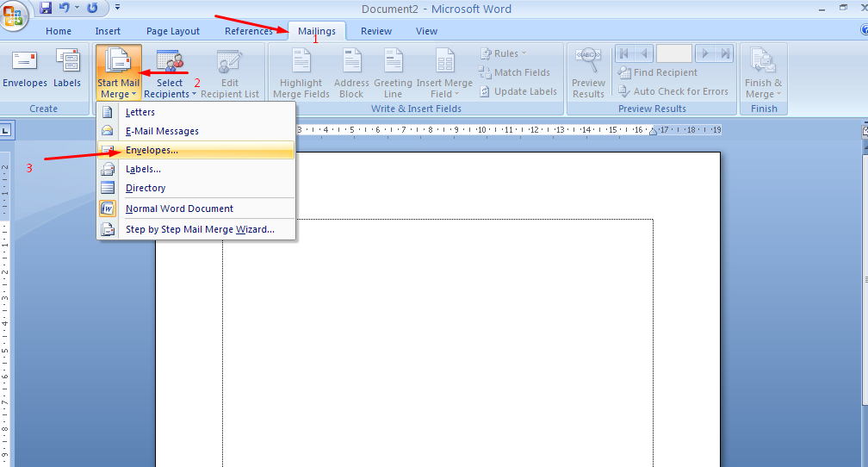868x467 pixels.
Task: Restore down the Word window
Action: coord(843,8)
